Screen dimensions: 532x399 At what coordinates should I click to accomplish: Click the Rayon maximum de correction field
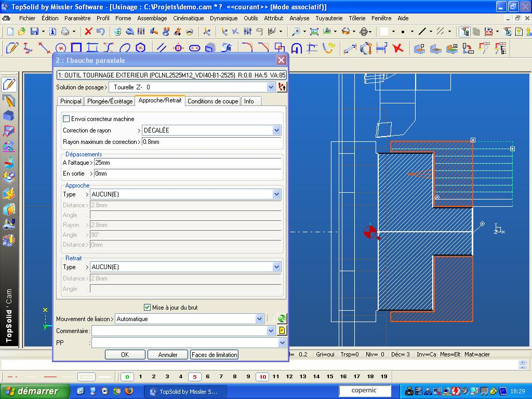tap(212, 142)
